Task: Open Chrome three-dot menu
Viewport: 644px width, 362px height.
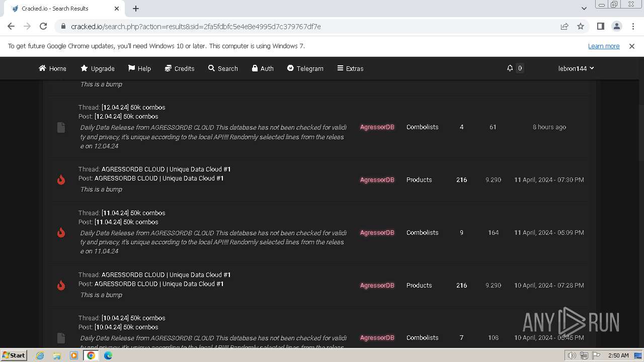Action: 632,26
